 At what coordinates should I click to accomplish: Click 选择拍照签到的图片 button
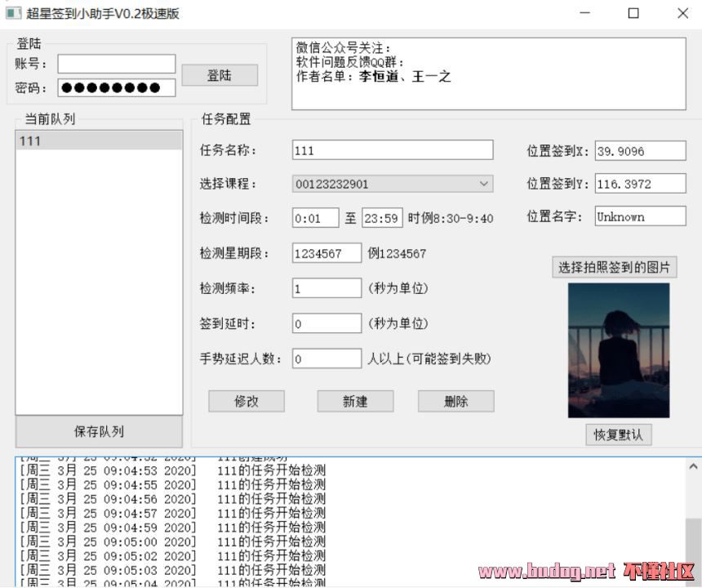(x=615, y=267)
